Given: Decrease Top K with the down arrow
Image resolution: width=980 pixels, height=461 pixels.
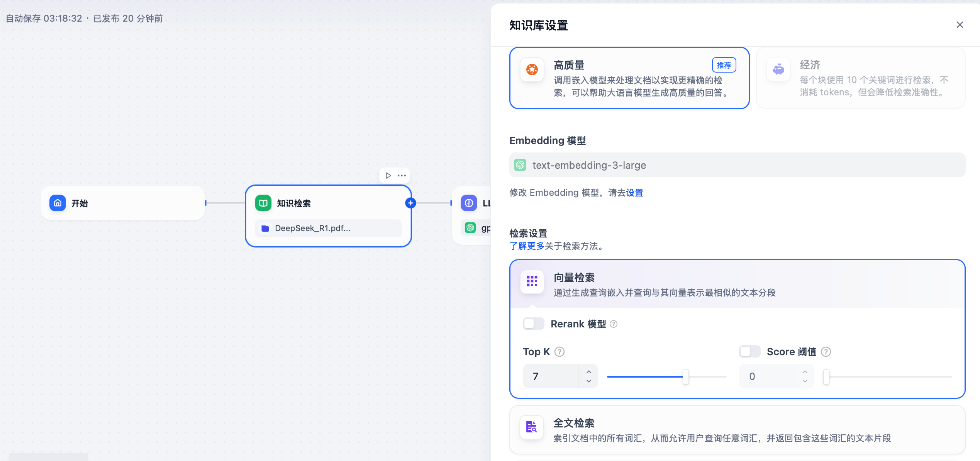Looking at the screenshot, I should click(588, 381).
